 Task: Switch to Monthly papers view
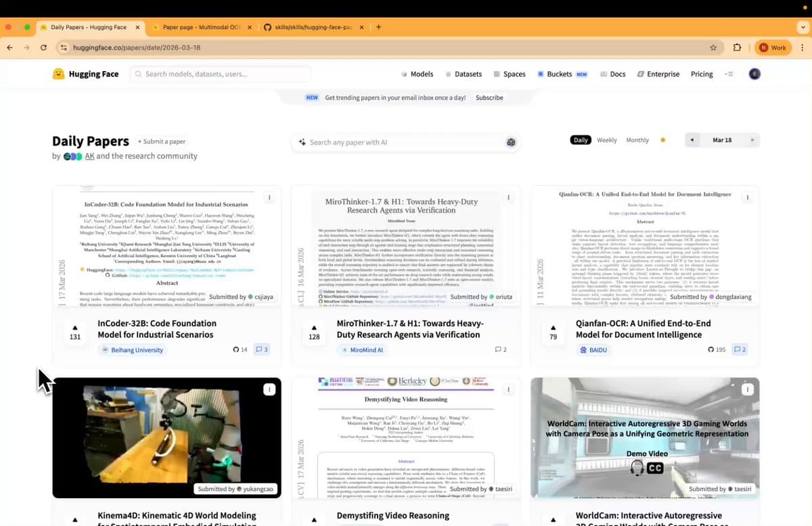pyautogui.click(x=637, y=140)
